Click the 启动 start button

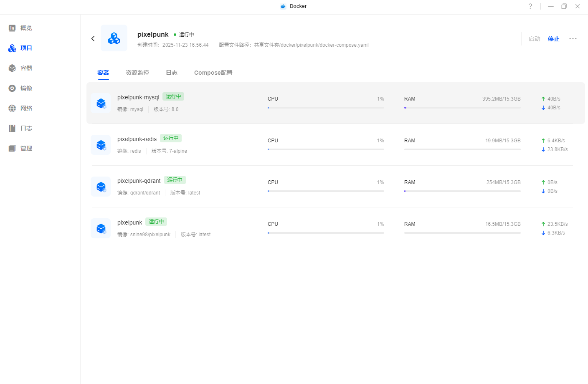pyautogui.click(x=535, y=39)
